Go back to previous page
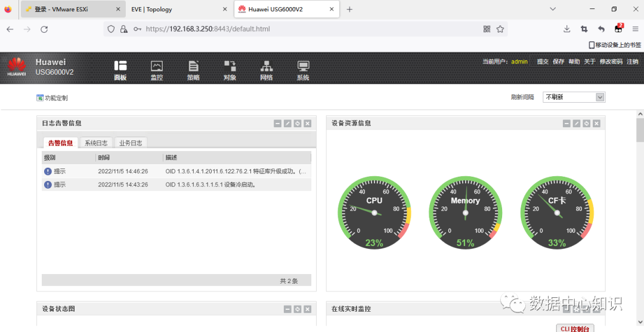The height and width of the screenshot is (332, 644). (x=10, y=29)
